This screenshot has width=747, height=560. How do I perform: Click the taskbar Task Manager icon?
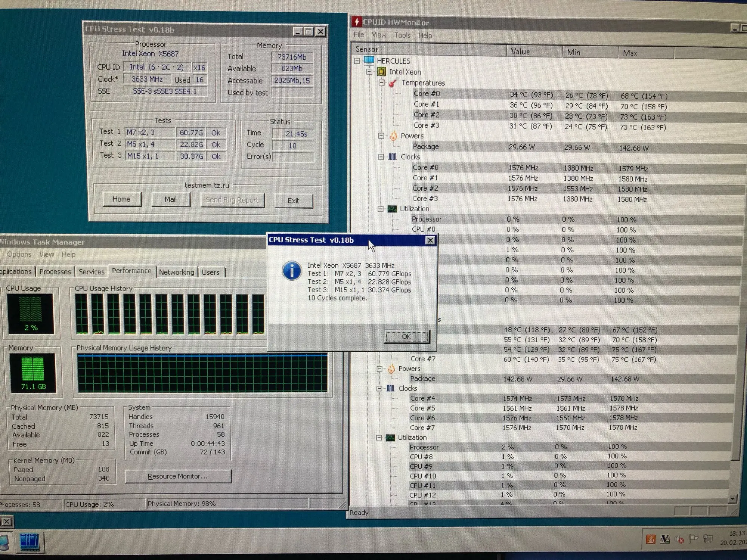click(x=30, y=542)
